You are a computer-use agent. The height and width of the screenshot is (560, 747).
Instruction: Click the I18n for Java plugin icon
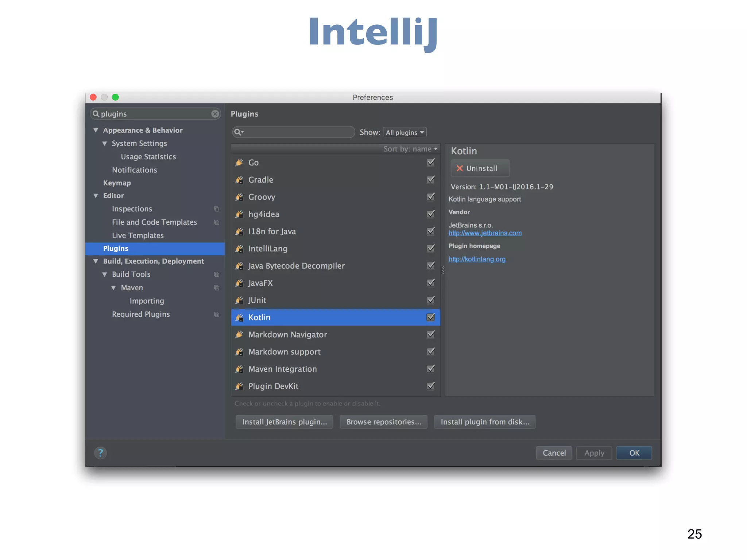pyautogui.click(x=239, y=231)
